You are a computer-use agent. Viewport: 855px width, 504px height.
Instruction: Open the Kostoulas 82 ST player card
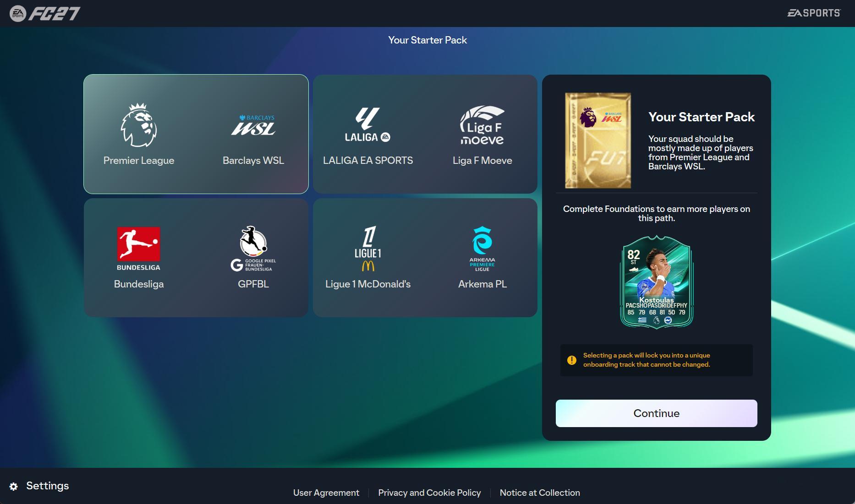(656, 282)
